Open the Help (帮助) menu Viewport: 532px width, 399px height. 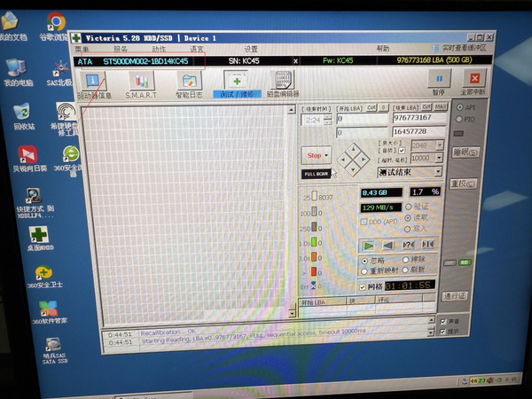tap(383, 49)
